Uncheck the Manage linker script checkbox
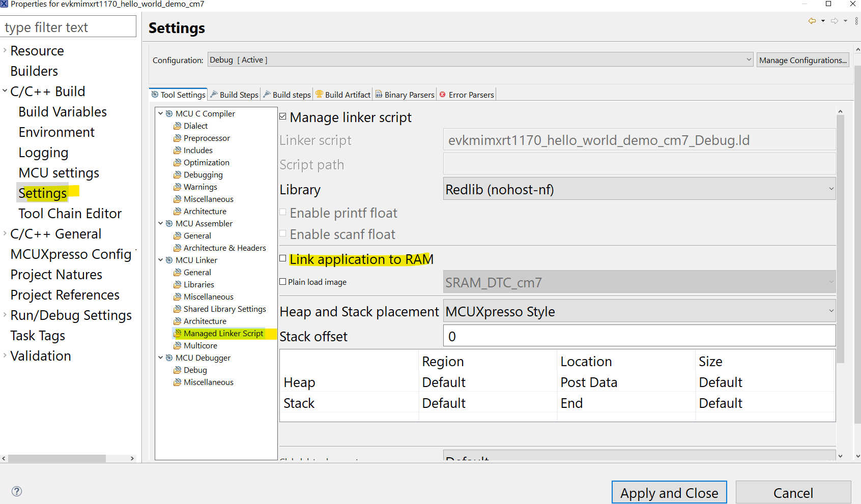Screen dimensions: 861x504 coord(283,116)
